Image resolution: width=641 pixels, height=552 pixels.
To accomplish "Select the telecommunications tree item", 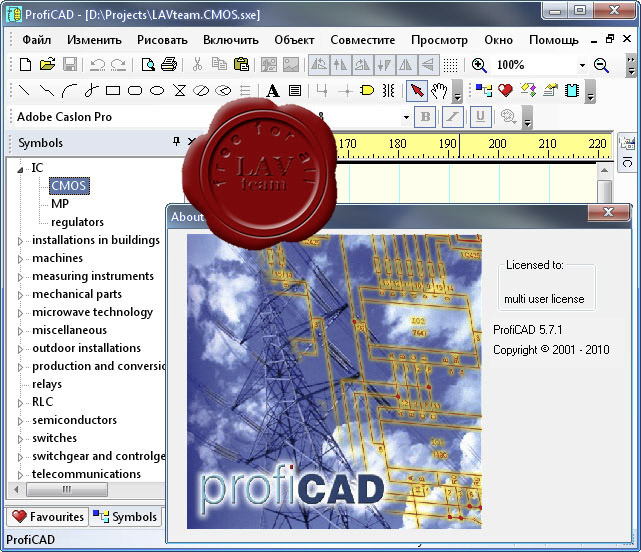I will point(86,474).
